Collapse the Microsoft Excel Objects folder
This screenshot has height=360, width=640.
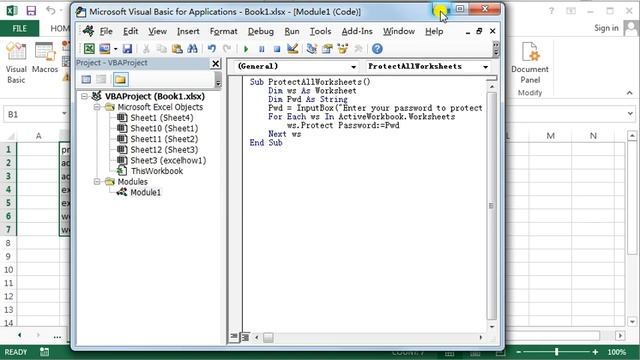97,107
